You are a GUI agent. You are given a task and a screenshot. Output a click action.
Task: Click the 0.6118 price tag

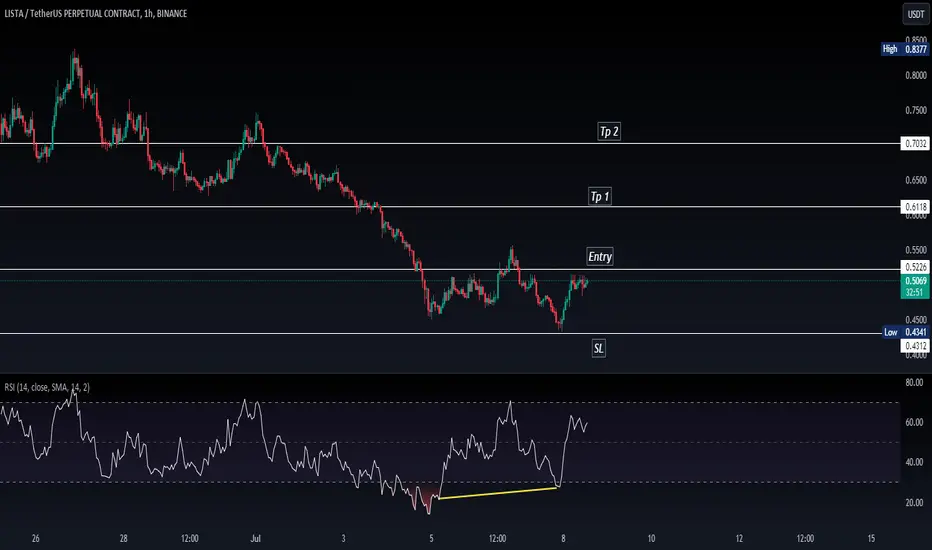pyautogui.click(x=915, y=207)
